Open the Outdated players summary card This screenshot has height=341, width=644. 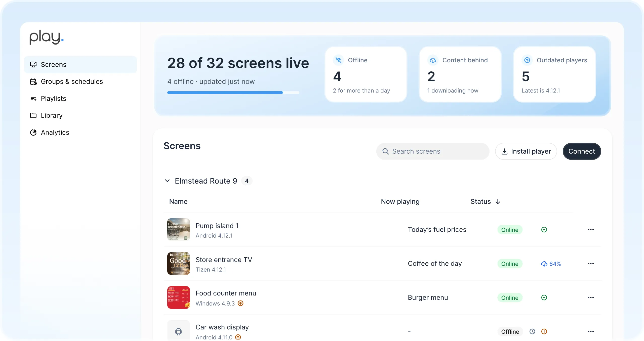(x=554, y=74)
